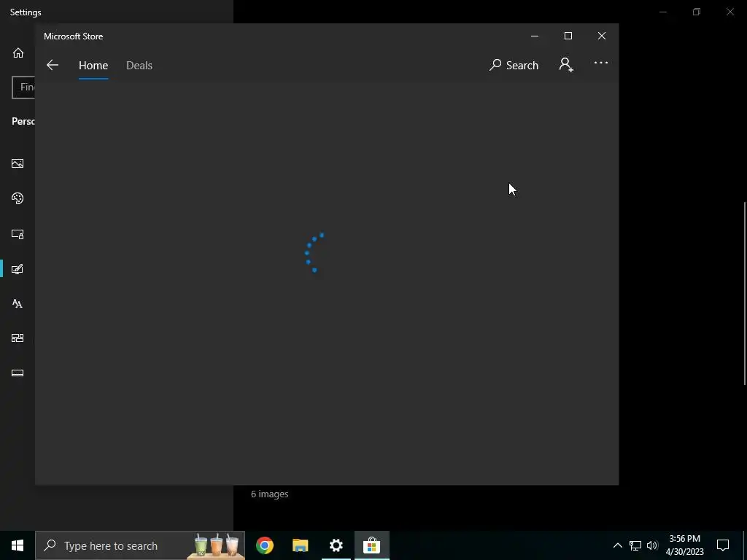The image size is (747, 560).
Task: Close the Settings window
Action: 729,12
